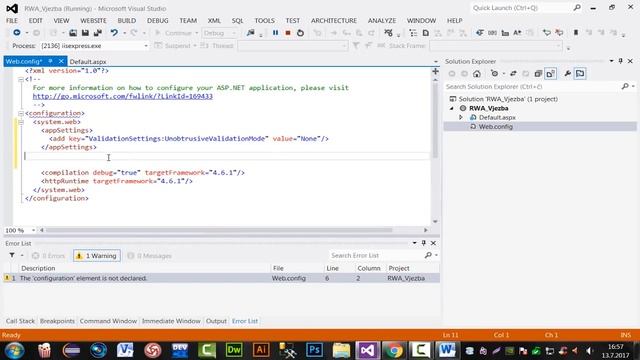
Task: Select the configuration element warning row
Action: [222, 278]
